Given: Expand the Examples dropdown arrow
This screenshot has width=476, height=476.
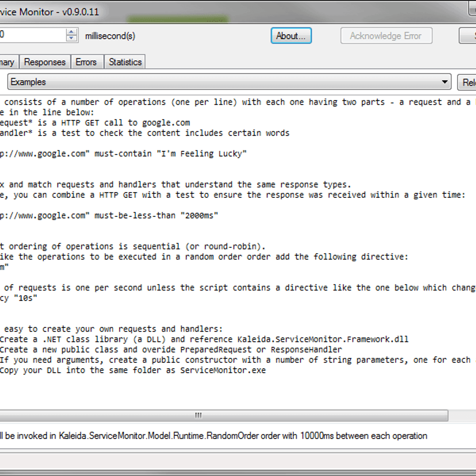Looking at the screenshot, I should [x=445, y=82].
